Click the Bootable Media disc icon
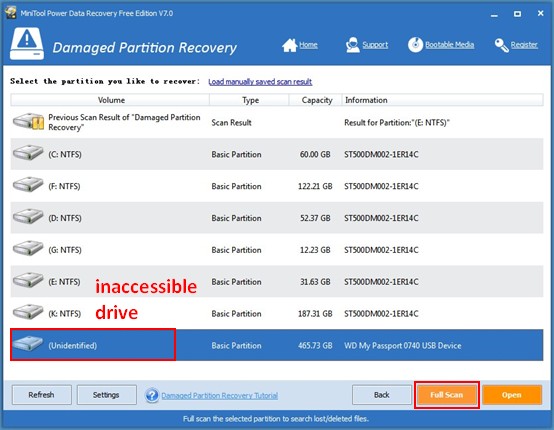The height and width of the screenshot is (430, 554). point(416,45)
